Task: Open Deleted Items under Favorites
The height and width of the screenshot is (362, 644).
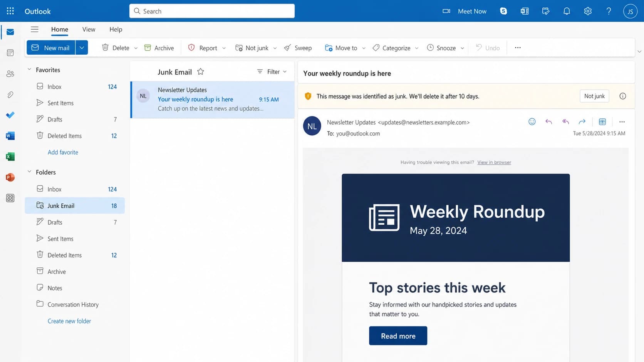Action: click(75, 136)
